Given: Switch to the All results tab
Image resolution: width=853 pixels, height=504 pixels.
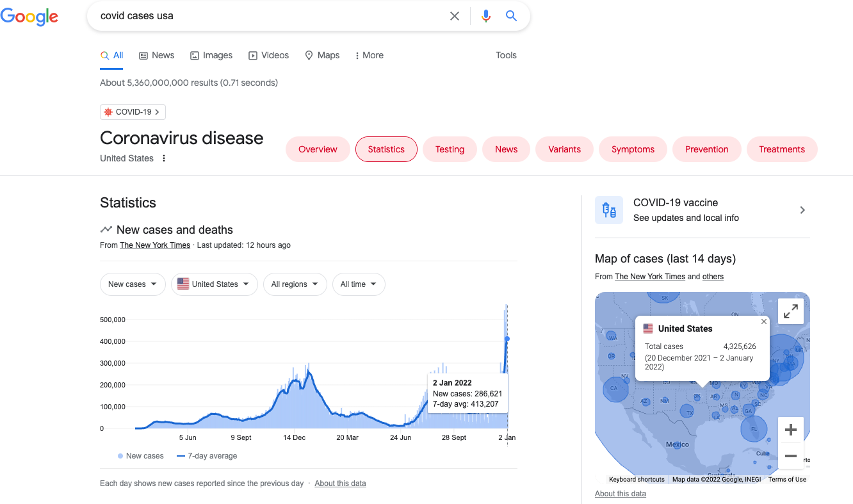Looking at the screenshot, I should click(111, 56).
